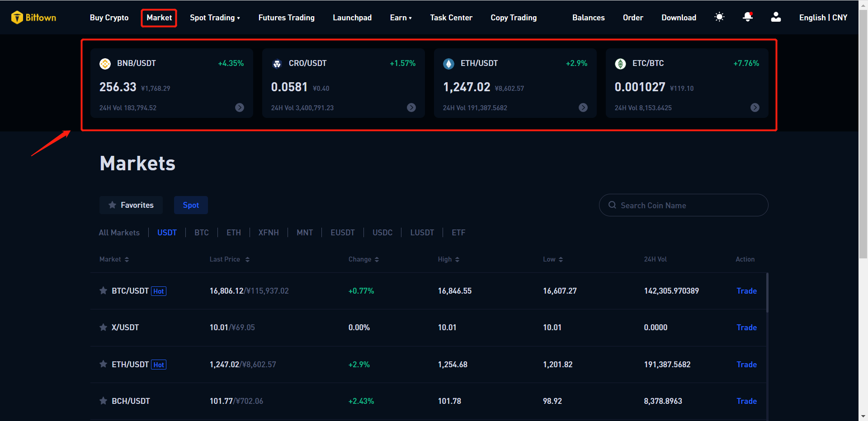Open the notifications bell
The height and width of the screenshot is (421, 868).
point(748,17)
